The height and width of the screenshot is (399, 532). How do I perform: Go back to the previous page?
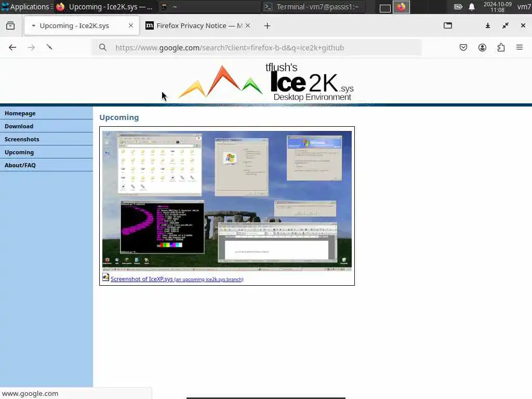[x=12, y=47]
